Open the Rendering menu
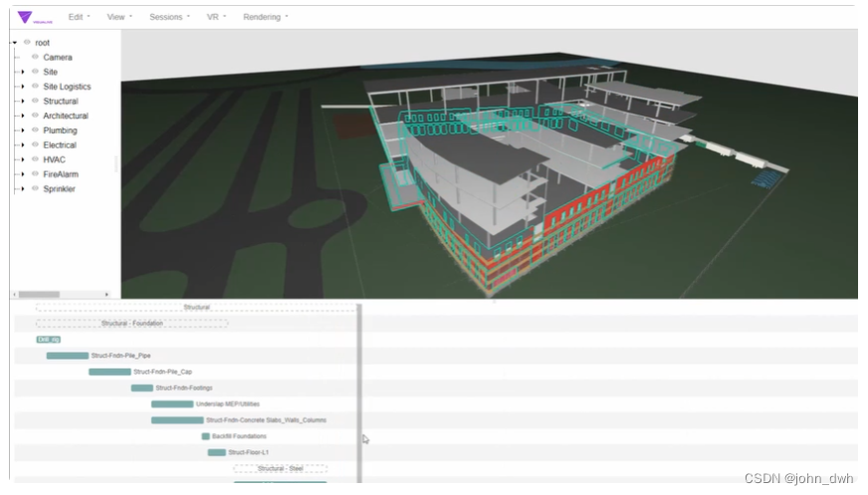The image size is (868, 495). pos(265,17)
